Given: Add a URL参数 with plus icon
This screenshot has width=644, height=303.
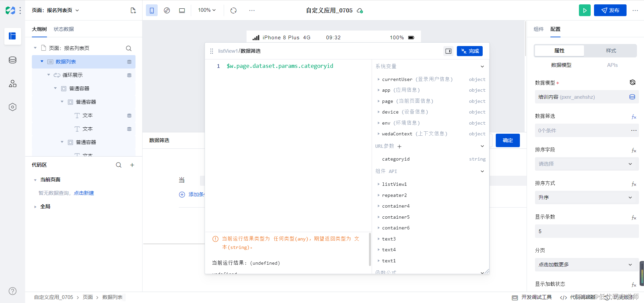Looking at the screenshot, I should click(399, 146).
